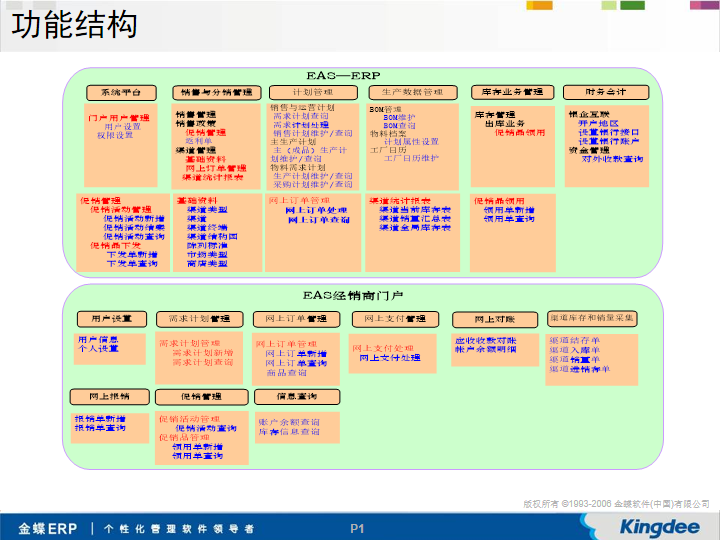Screen dimensions: 720x540
Task: Click the 返利单 entry
Action: click(199, 141)
